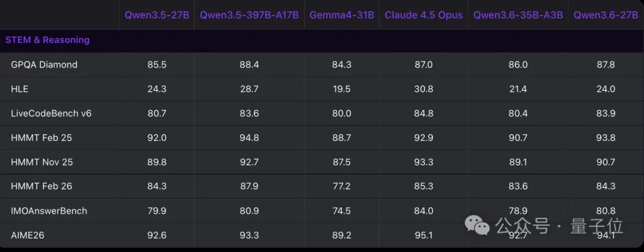This screenshot has width=644, height=252.
Task: Click the STEM & Reasoning section header
Action: (x=48, y=40)
